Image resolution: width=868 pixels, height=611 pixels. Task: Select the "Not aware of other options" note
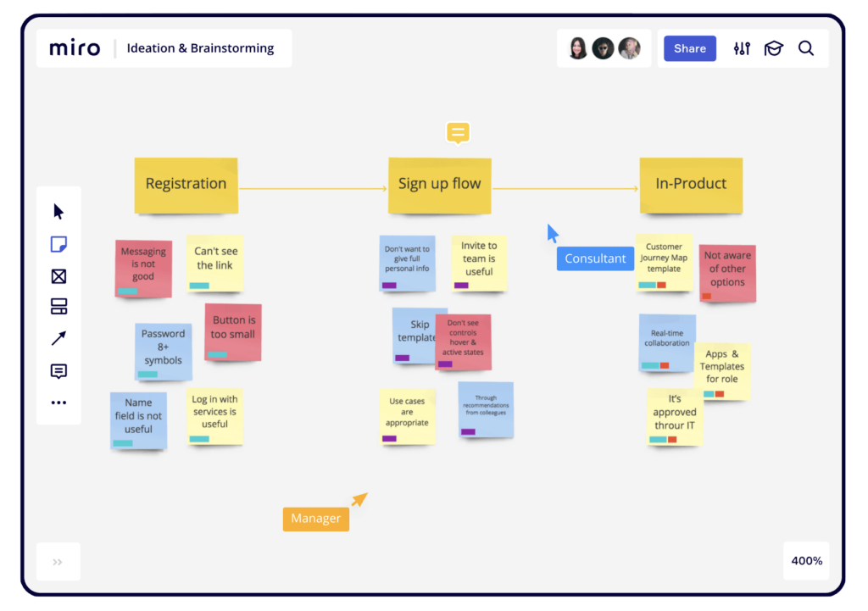point(727,274)
